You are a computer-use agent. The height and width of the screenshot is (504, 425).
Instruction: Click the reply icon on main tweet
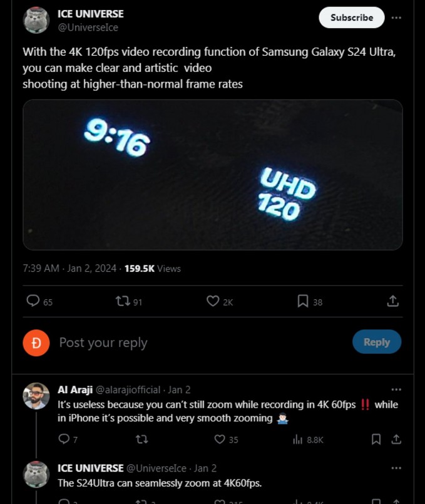click(33, 301)
